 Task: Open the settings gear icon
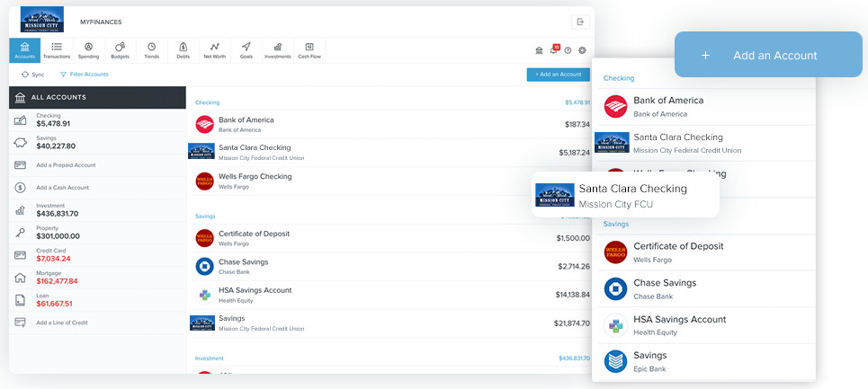click(582, 50)
